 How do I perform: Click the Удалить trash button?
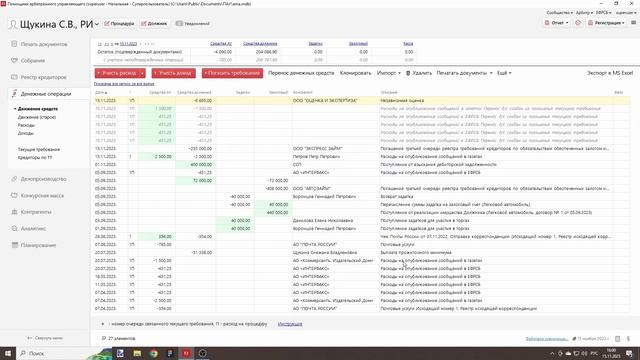tap(419, 73)
